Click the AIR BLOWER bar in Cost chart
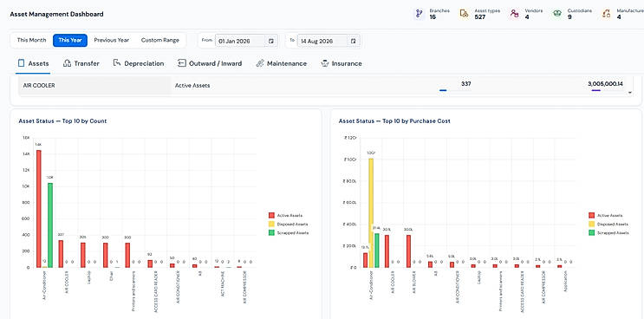 click(408, 251)
